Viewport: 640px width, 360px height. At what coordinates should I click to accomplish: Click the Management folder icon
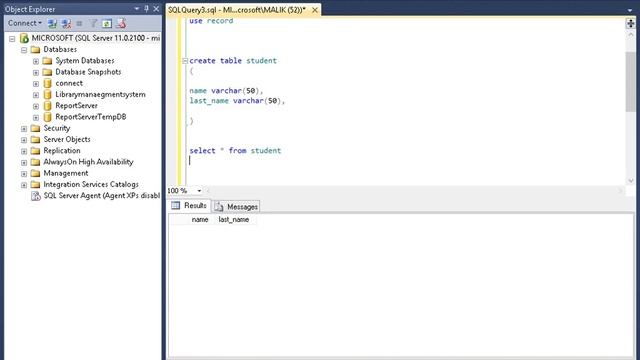tap(36, 173)
